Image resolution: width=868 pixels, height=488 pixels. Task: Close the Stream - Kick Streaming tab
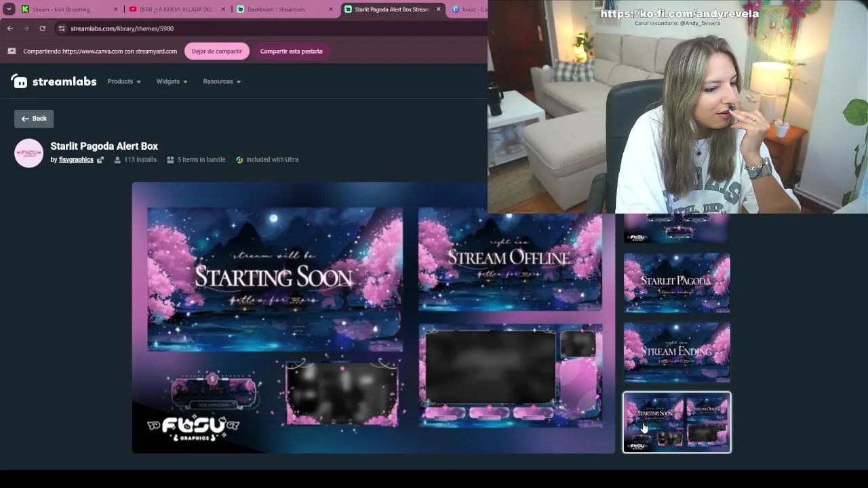[115, 9]
